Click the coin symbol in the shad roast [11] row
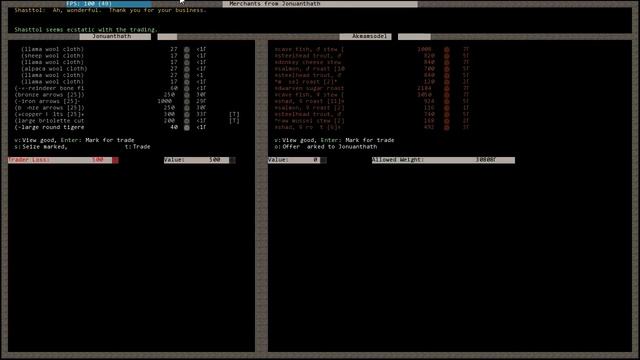640x360 pixels. (x=447, y=102)
